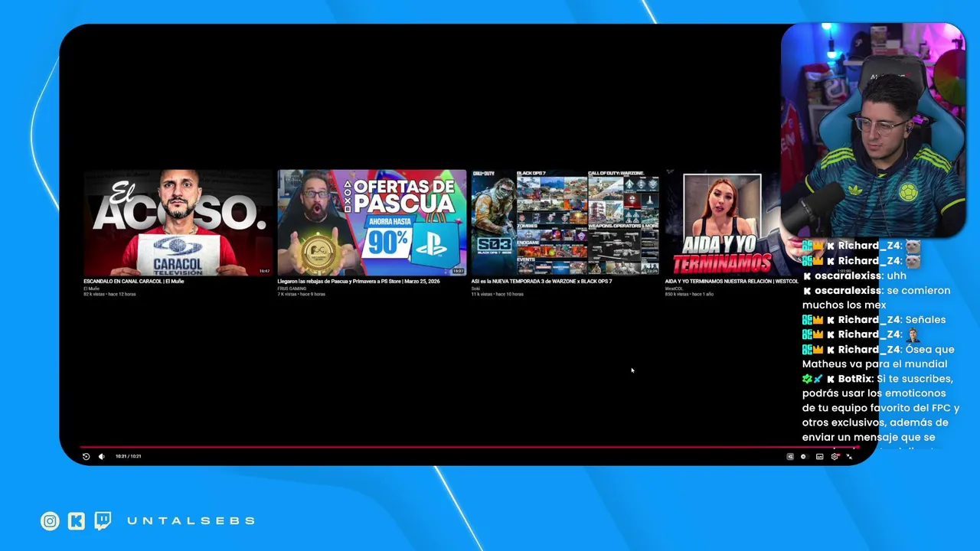Open the 'El Acoso' Caracol video thumbnail

(x=178, y=222)
